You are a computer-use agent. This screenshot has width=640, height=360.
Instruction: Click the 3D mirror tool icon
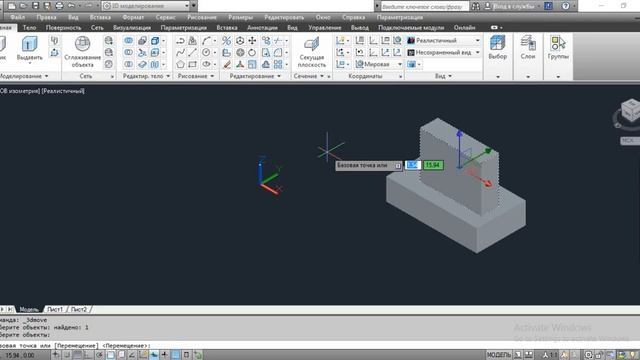(x=227, y=40)
